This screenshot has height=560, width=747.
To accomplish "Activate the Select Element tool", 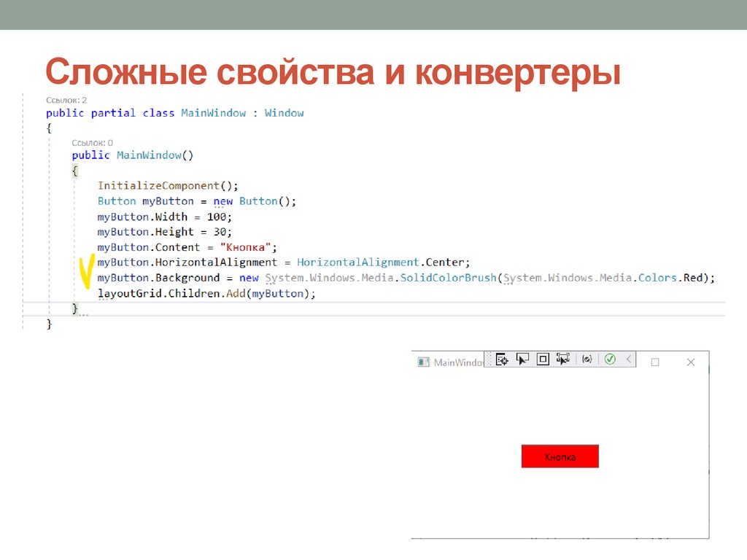I will point(522,359).
